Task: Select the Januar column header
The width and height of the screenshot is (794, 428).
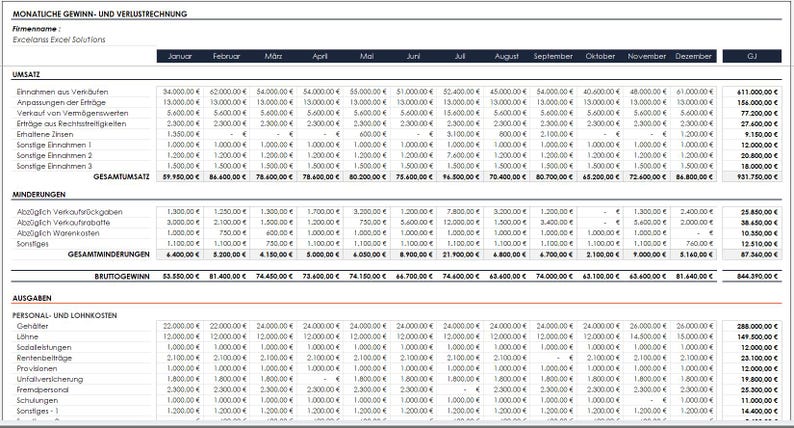Action: pyautogui.click(x=180, y=56)
